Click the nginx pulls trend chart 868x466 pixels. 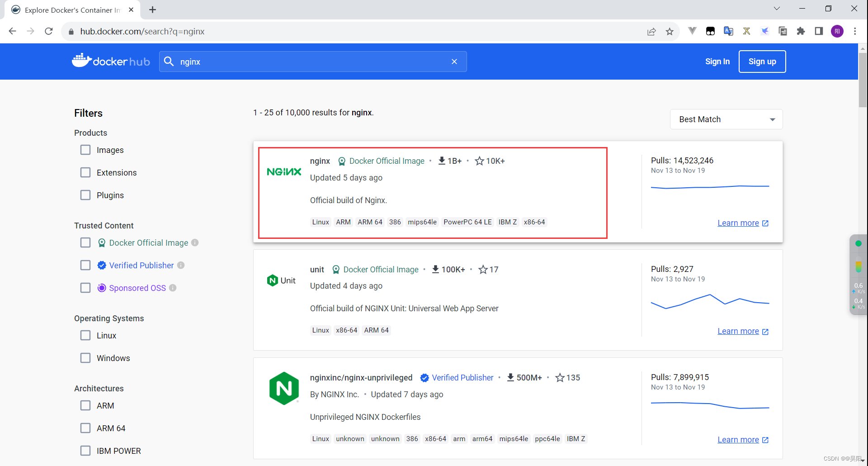click(x=710, y=186)
